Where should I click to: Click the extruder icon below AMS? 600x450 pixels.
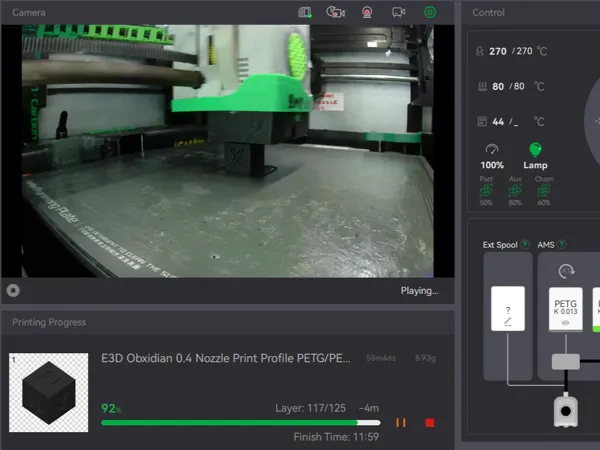tap(566, 411)
